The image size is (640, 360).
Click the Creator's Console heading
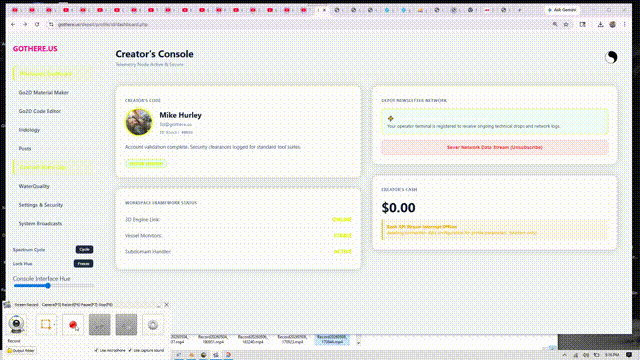pyautogui.click(x=154, y=54)
